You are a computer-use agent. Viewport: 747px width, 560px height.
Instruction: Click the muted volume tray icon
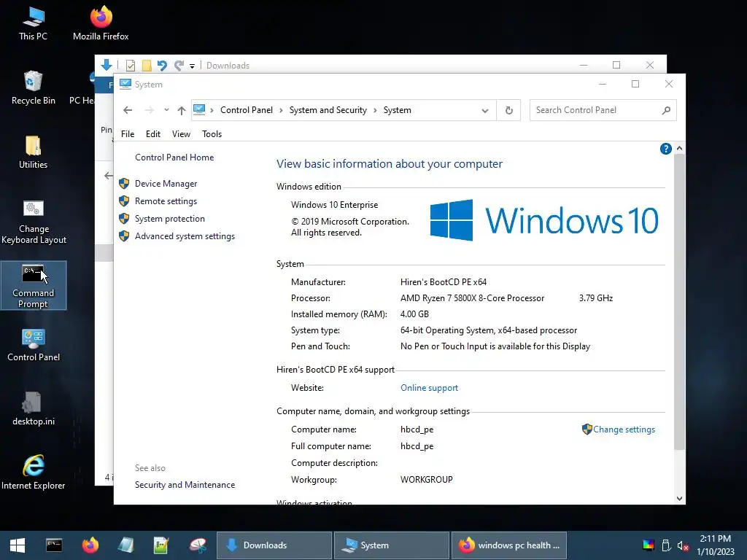683,545
